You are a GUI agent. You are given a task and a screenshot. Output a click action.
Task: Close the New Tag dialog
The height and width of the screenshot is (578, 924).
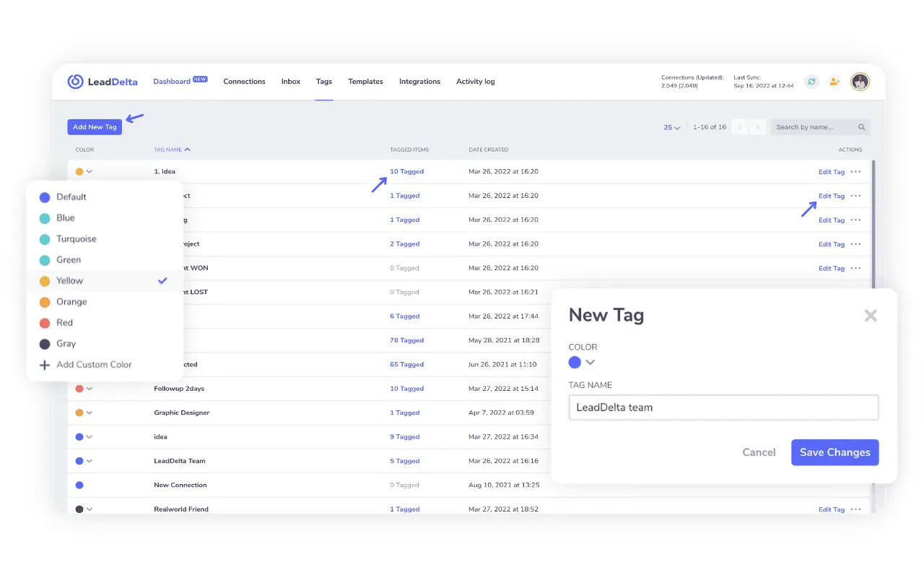click(x=871, y=316)
